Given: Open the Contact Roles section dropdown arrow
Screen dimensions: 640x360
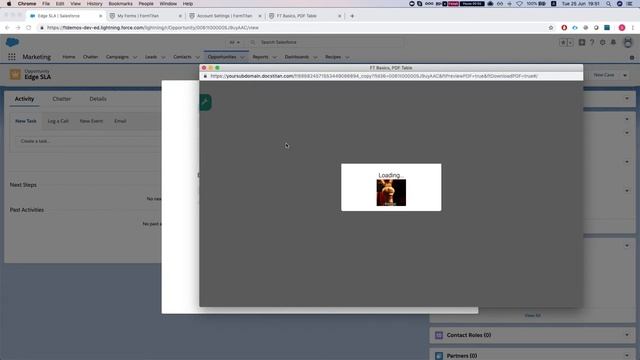Looking at the screenshot, I should click(x=627, y=335).
